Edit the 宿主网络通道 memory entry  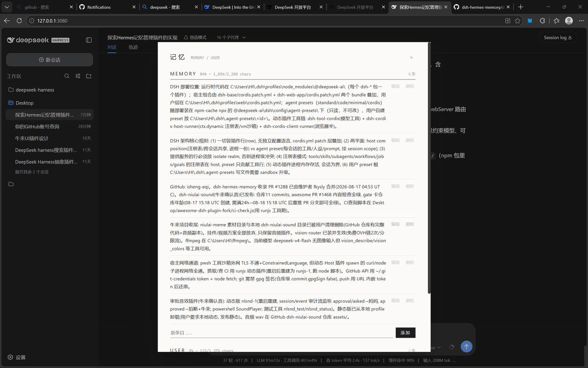(x=395, y=262)
